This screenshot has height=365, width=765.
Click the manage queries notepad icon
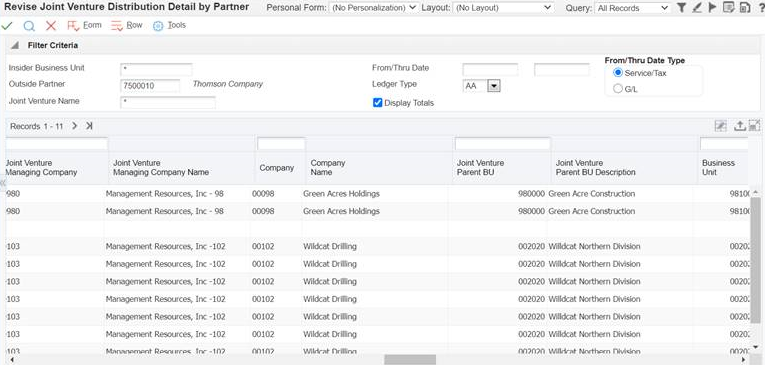coord(728,7)
